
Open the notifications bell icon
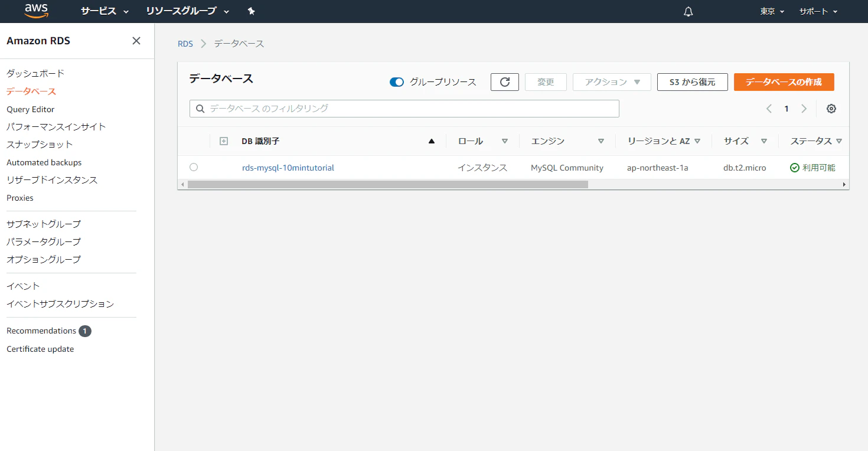point(688,11)
